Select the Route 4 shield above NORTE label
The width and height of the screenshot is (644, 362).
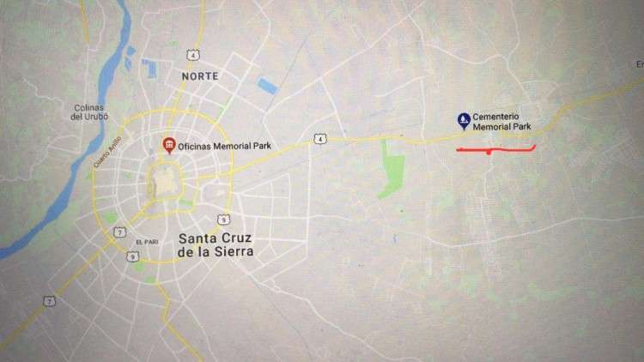(x=193, y=55)
